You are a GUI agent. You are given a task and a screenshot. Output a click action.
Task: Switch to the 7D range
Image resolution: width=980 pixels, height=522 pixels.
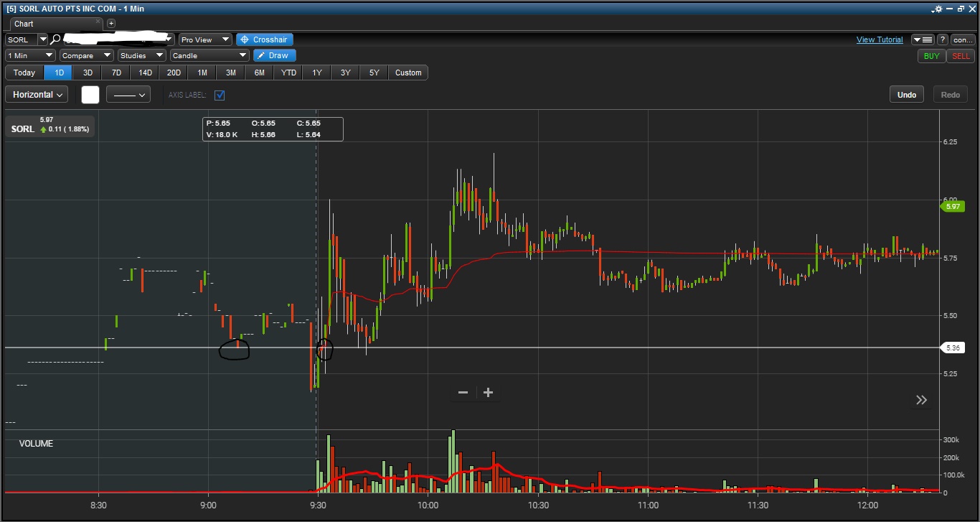pos(116,73)
